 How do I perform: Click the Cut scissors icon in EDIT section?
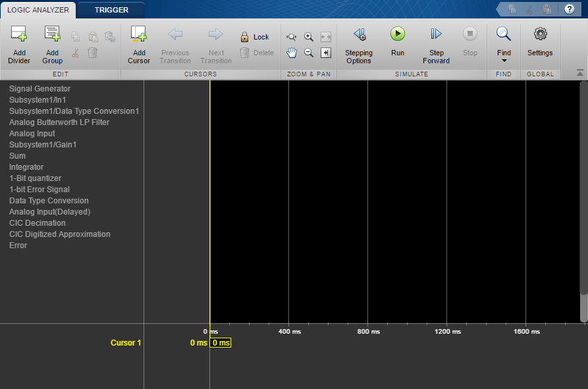(76, 53)
